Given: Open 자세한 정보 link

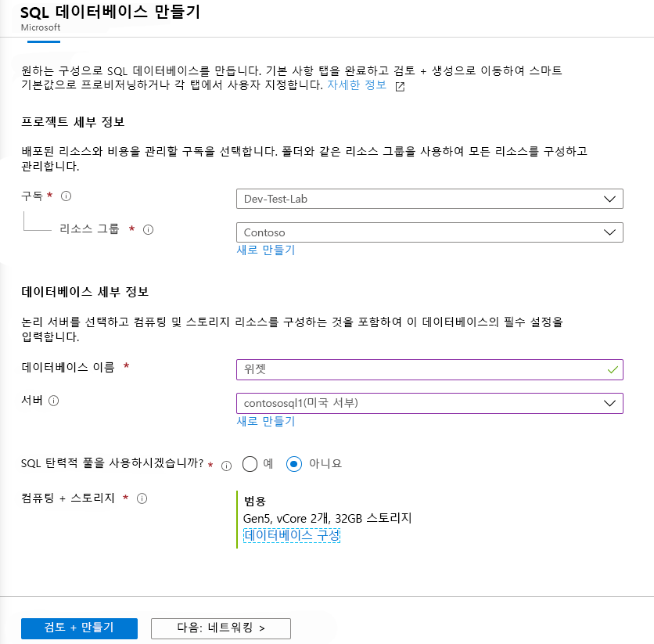Looking at the screenshot, I should [357, 85].
